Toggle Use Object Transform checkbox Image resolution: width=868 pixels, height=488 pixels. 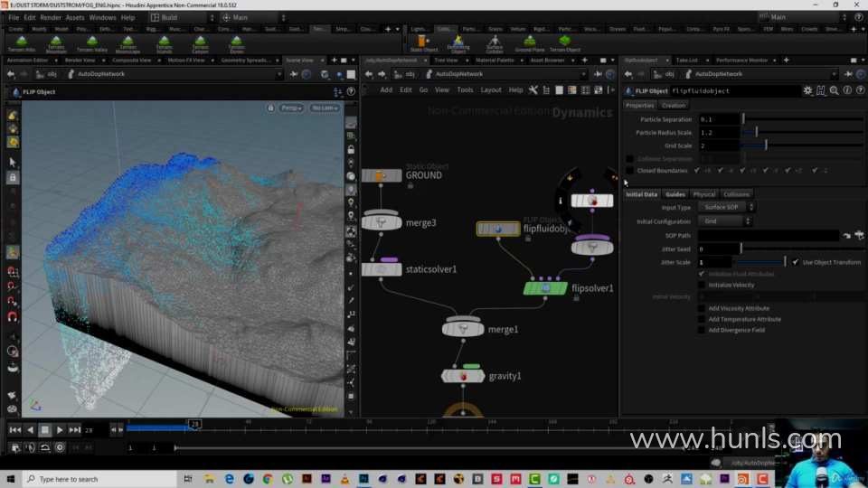(795, 262)
